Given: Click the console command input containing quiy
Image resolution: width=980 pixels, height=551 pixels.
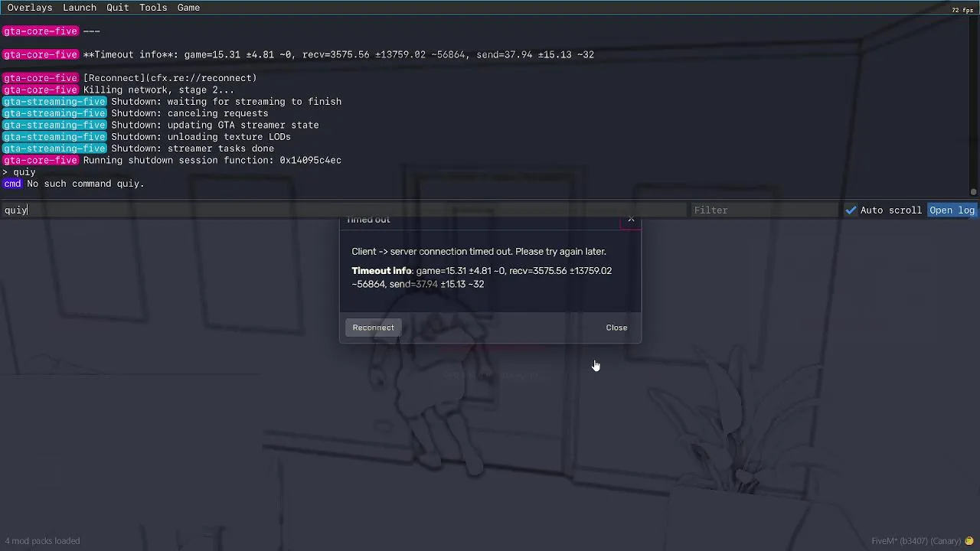Looking at the screenshot, I should (344, 210).
